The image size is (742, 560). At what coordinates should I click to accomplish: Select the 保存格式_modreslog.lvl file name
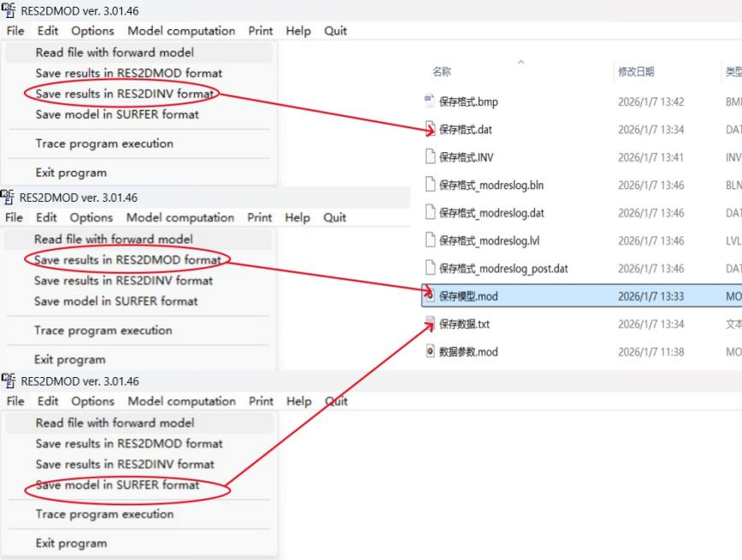tap(490, 241)
